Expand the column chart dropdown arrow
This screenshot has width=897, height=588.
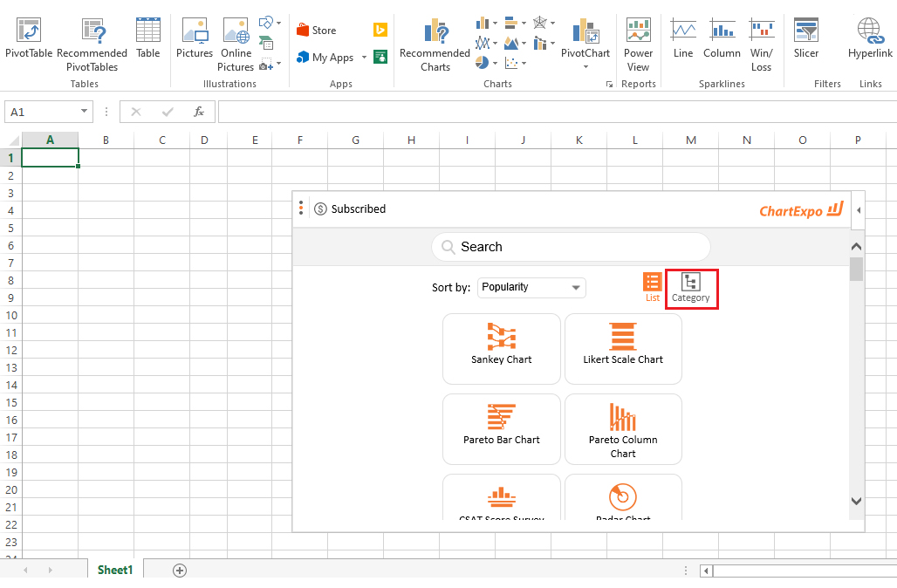click(x=495, y=24)
